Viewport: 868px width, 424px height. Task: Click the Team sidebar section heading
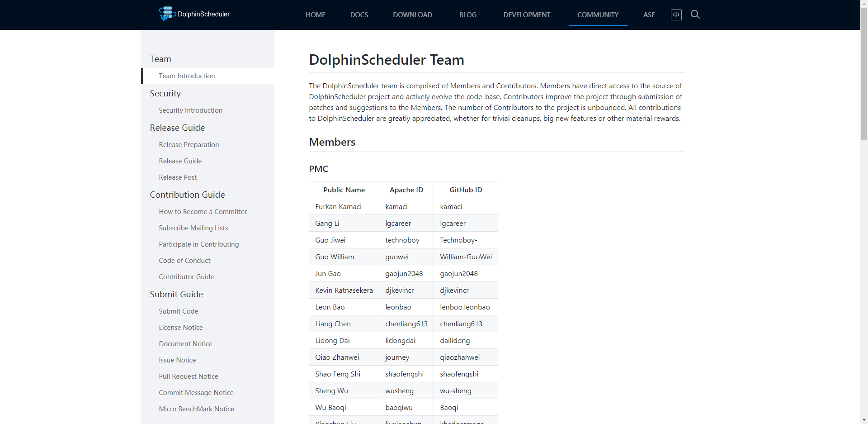(160, 59)
